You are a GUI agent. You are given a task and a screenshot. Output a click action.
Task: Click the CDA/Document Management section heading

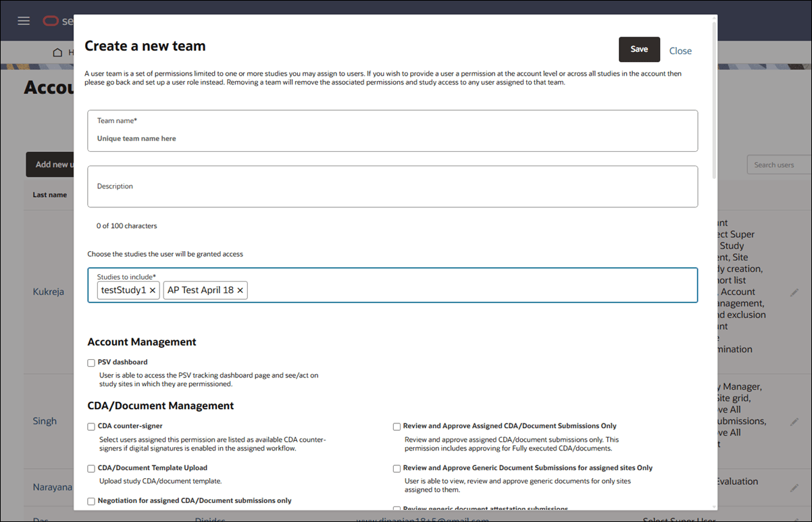coord(161,405)
